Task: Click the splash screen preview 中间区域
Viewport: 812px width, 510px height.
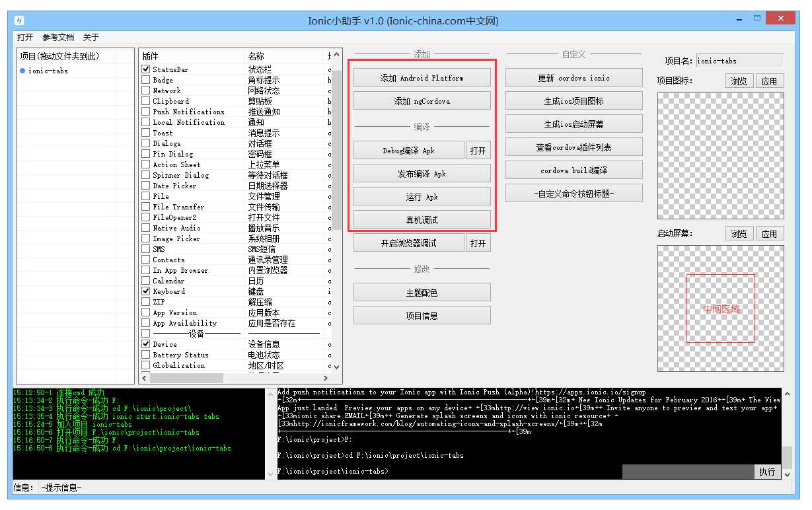Action: [721, 309]
